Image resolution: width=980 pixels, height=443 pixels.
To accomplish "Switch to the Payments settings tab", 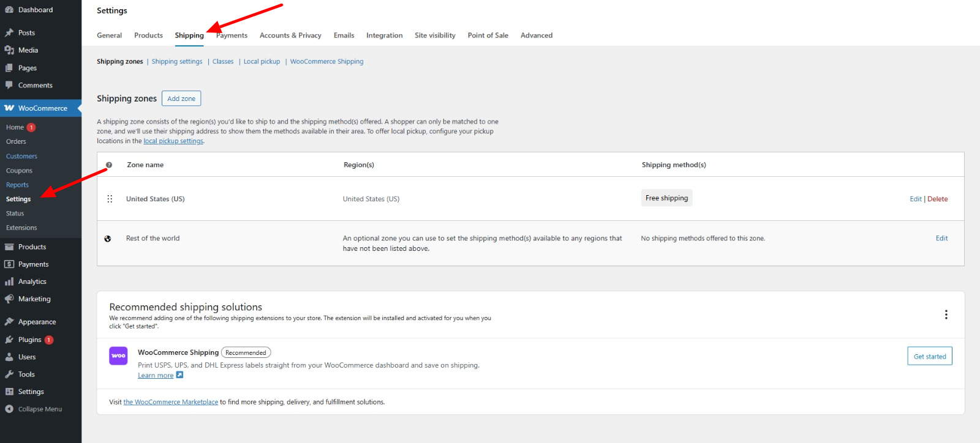I will [232, 35].
